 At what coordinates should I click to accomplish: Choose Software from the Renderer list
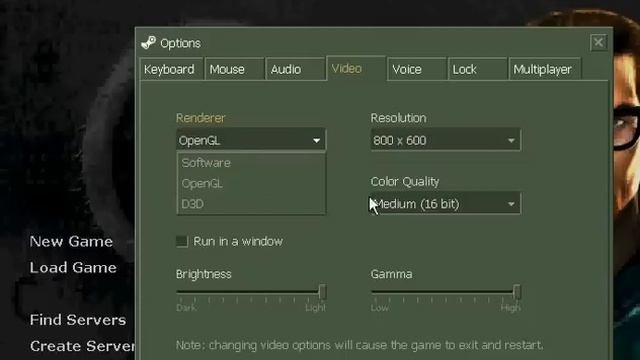251,163
